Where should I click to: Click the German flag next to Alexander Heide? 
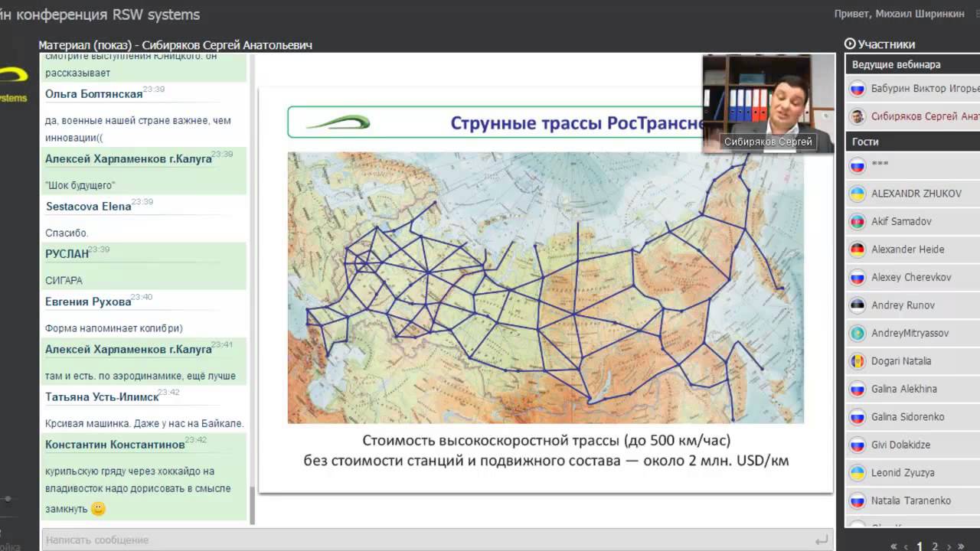click(x=857, y=249)
